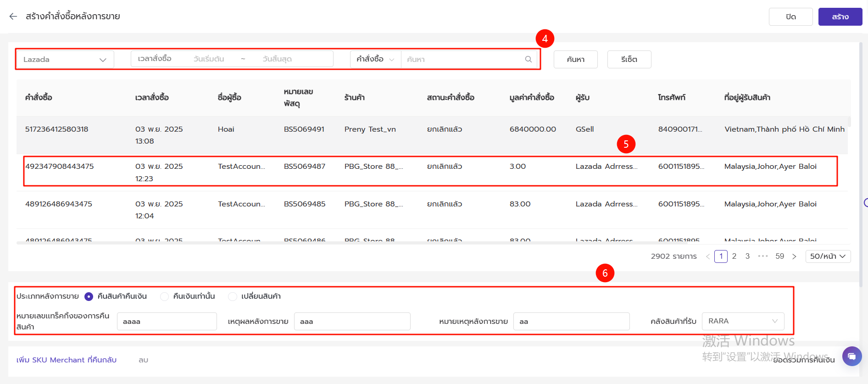Image resolution: width=868 pixels, height=384 pixels.
Task: Select คืนเงินเท่านั้น radio option
Action: pos(164,296)
